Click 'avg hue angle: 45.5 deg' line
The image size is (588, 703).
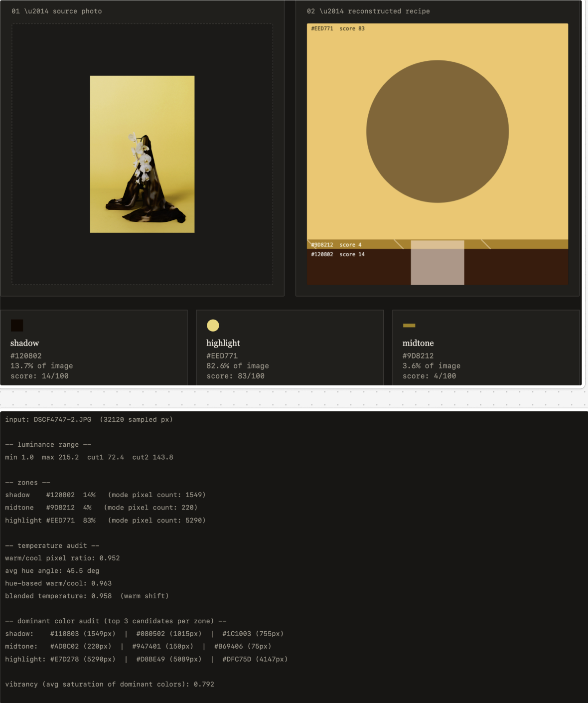[x=52, y=571]
